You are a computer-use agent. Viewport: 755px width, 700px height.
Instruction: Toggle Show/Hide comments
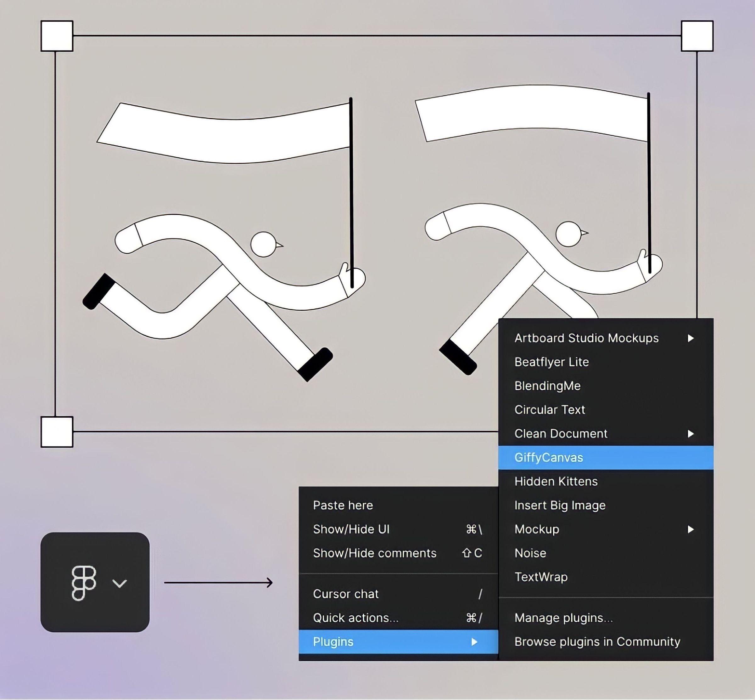[374, 553]
